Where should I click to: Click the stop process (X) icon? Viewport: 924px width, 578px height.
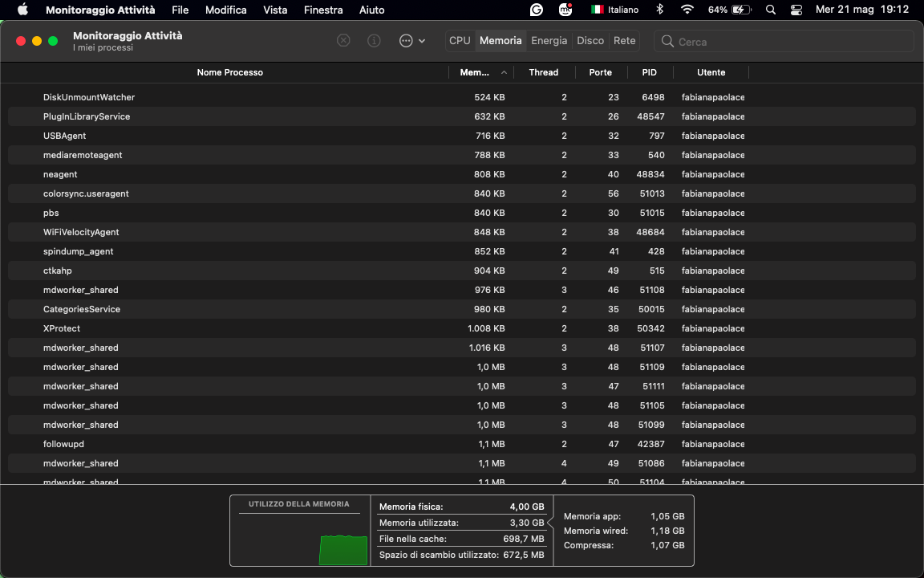point(343,40)
